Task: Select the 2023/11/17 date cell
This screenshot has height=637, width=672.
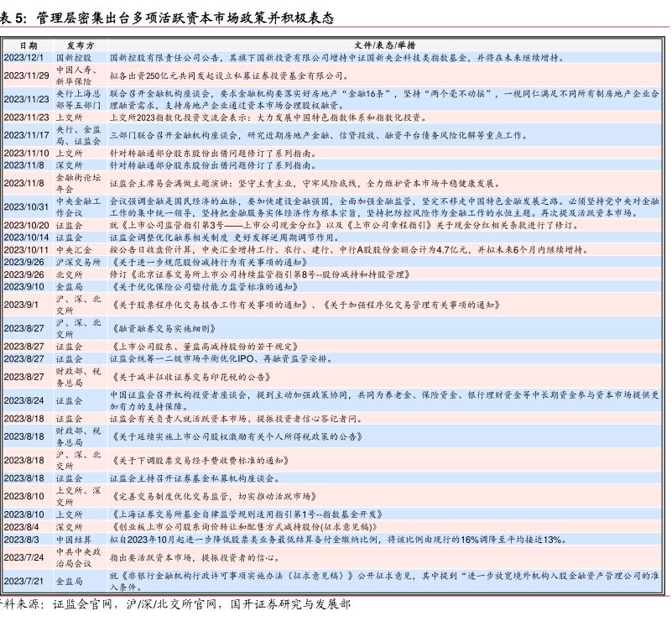Action: click(27, 135)
